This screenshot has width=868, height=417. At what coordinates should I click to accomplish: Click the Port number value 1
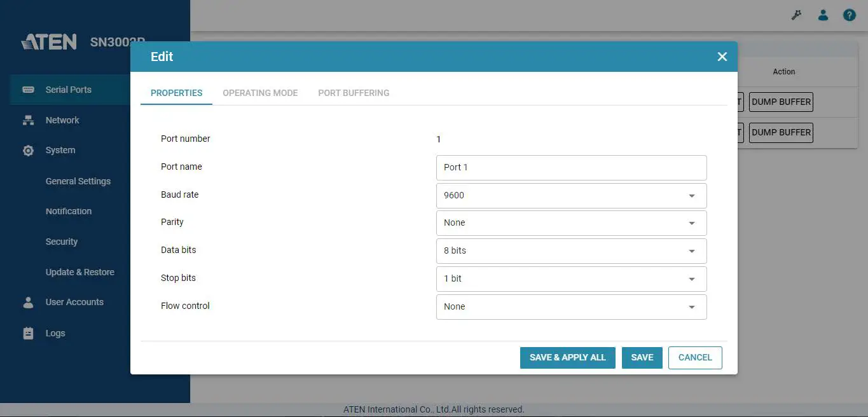point(439,139)
